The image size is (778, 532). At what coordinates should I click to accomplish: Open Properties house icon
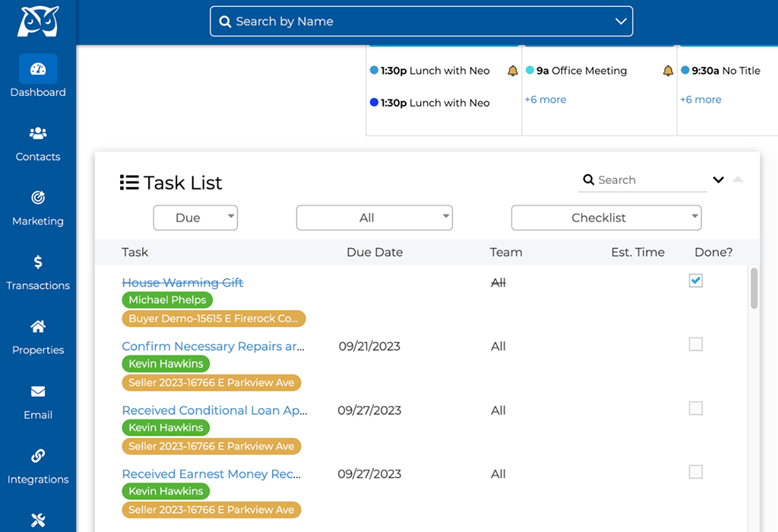[x=38, y=328]
